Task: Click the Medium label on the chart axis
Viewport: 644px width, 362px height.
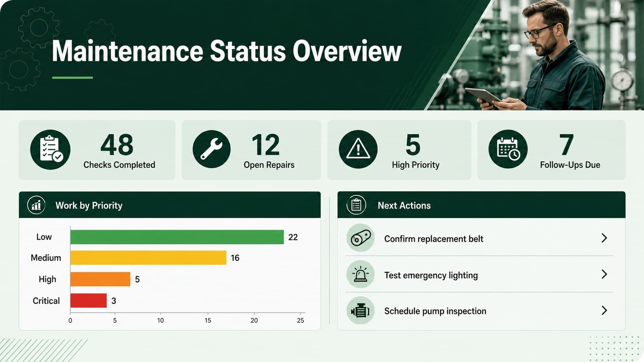Action: coord(46,258)
